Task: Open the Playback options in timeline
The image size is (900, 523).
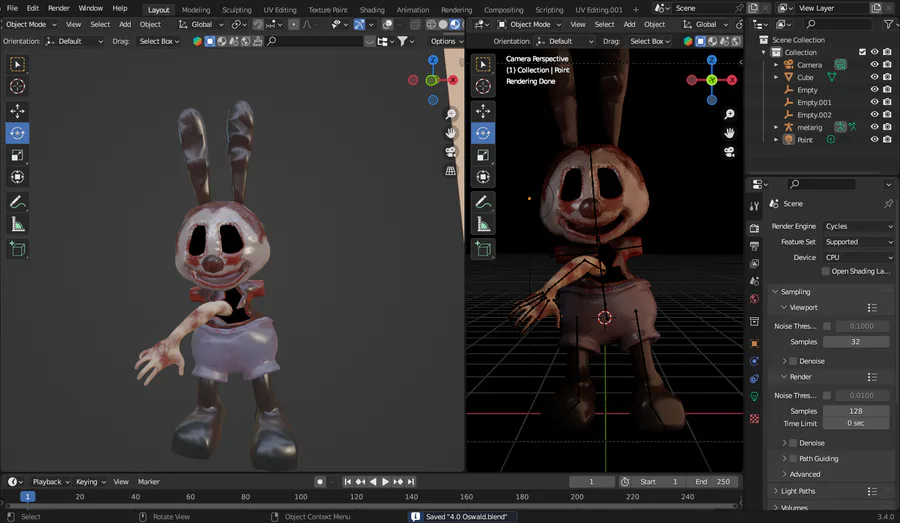Action: click(x=46, y=482)
